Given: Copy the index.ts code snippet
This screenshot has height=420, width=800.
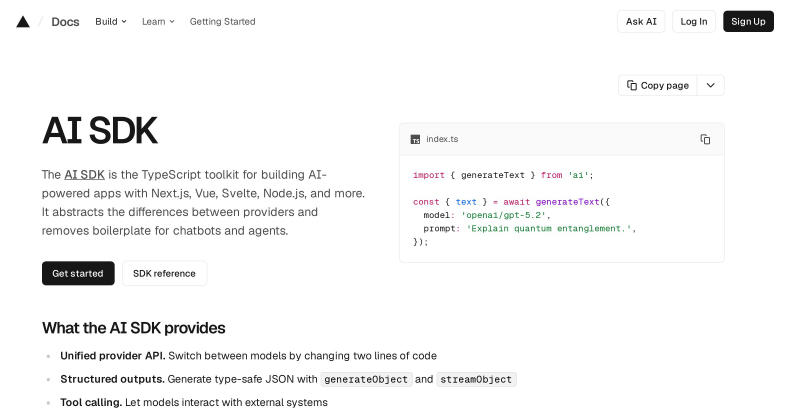Looking at the screenshot, I should 705,139.
